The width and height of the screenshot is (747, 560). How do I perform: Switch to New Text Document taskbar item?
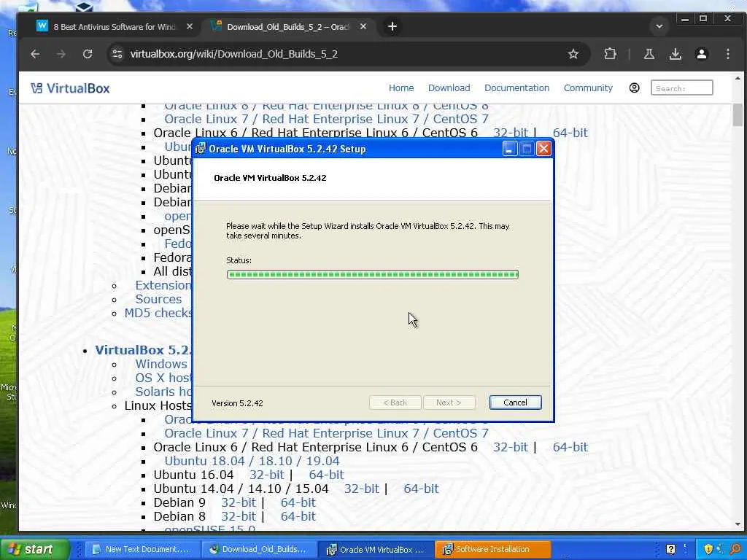point(141,550)
